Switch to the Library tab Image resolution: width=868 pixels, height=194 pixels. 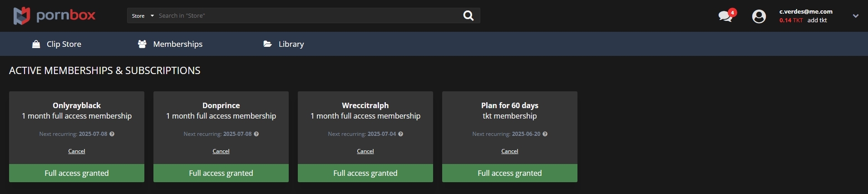(284, 44)
